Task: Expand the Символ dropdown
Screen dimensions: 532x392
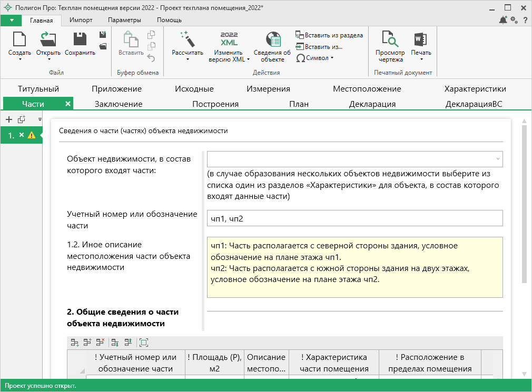Action: tap(332, 58)
